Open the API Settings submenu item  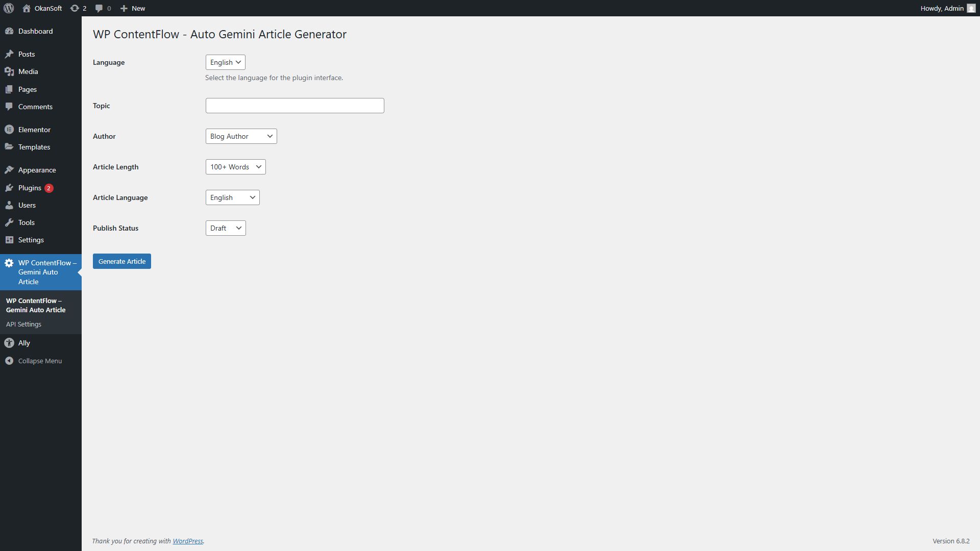click(x=23, y=324)
